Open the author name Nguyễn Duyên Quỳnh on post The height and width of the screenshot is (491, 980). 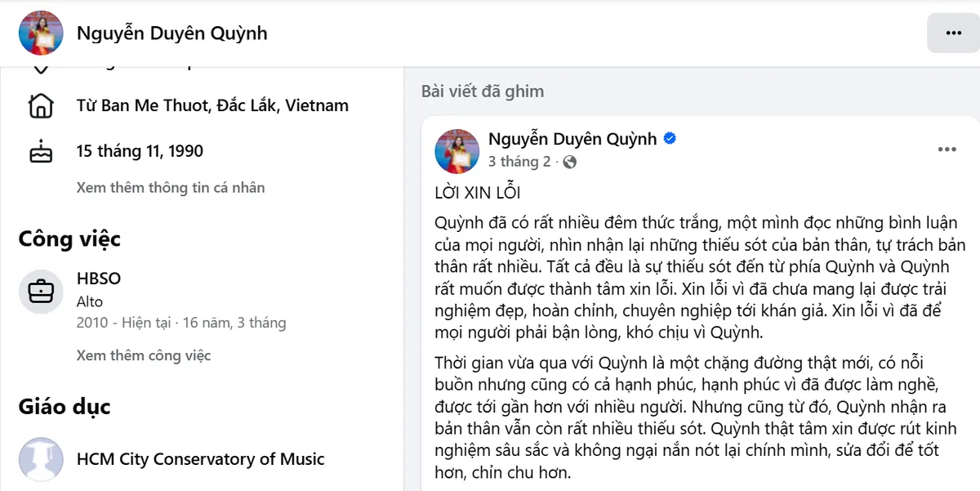[572, 139]
